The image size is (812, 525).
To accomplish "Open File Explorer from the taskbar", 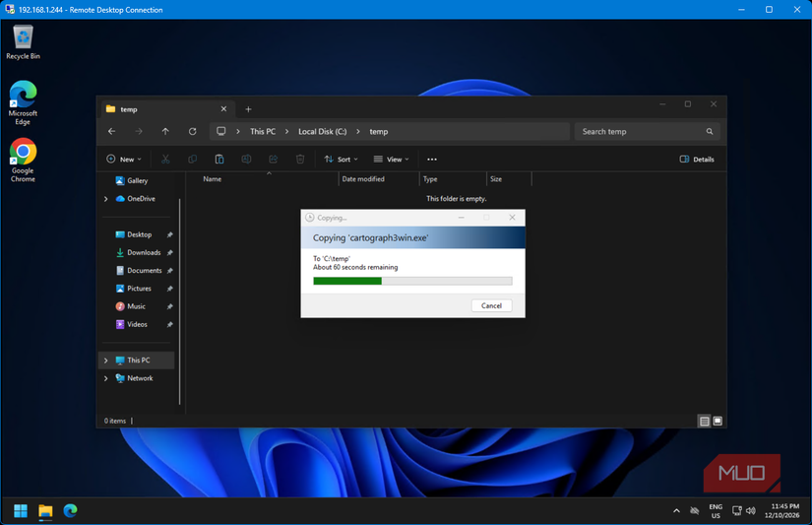I will (x=45, y=510).
